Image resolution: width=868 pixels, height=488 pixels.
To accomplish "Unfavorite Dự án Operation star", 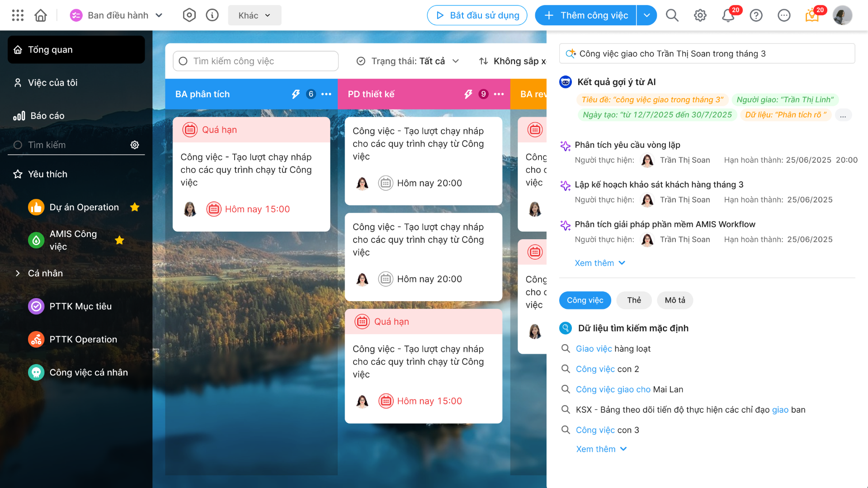I will tap(135, 207).
